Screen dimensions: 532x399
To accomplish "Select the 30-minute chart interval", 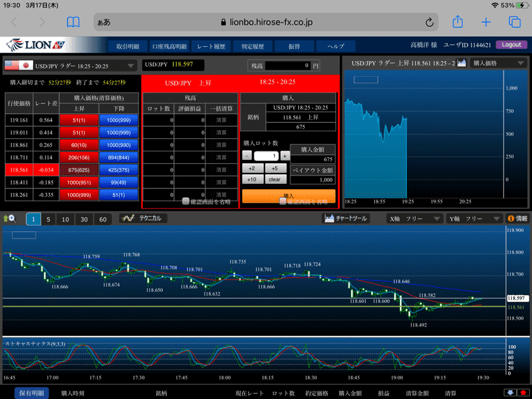I will 84,219.
